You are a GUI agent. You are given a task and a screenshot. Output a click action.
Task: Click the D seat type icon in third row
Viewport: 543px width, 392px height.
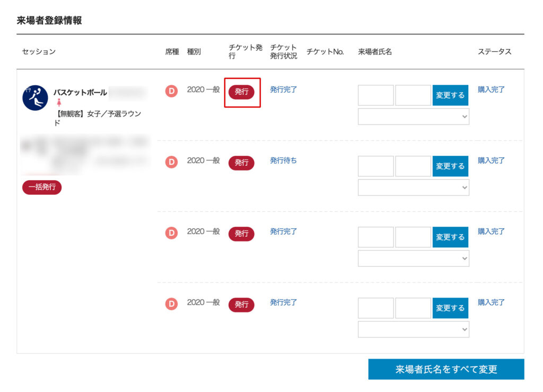click(171, 233)
